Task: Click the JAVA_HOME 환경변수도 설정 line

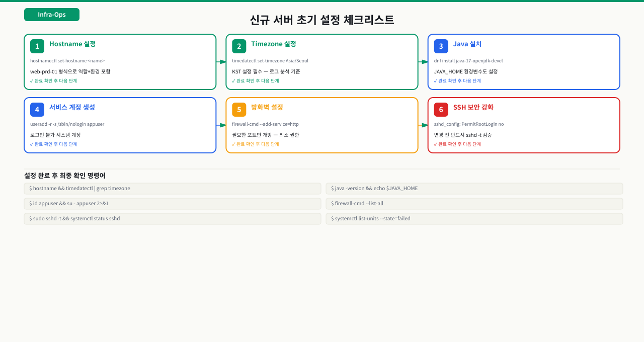Action: click(x=466, y=71)
